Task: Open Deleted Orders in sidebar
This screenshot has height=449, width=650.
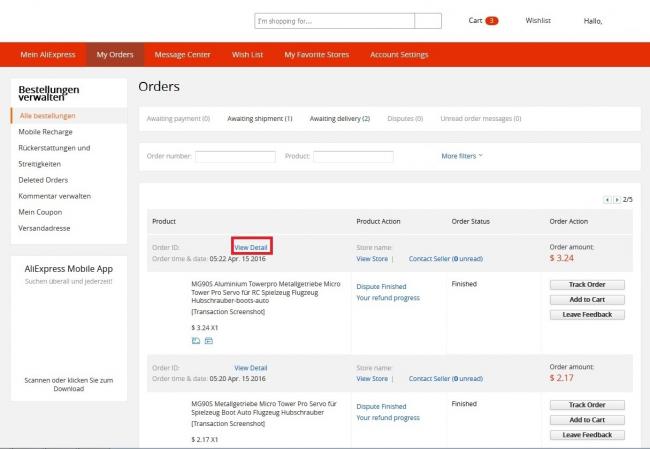Action: (x=43, y=180)
